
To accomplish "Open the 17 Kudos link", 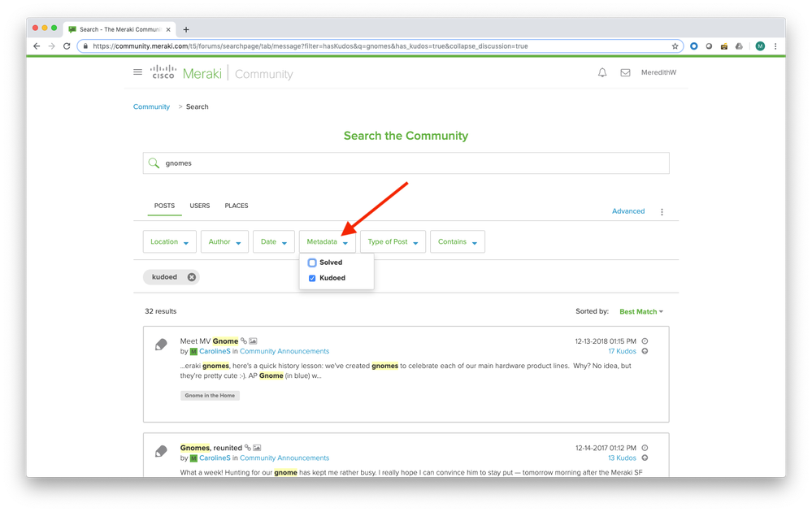I will point(622,351).
